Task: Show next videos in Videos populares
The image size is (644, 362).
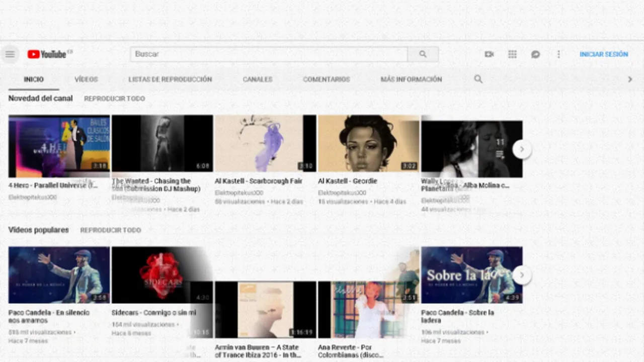Action: [x=522, y=275]
